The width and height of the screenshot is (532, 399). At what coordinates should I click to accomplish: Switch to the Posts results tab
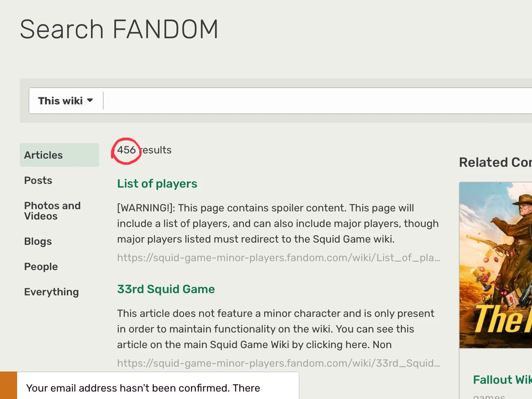38,181
